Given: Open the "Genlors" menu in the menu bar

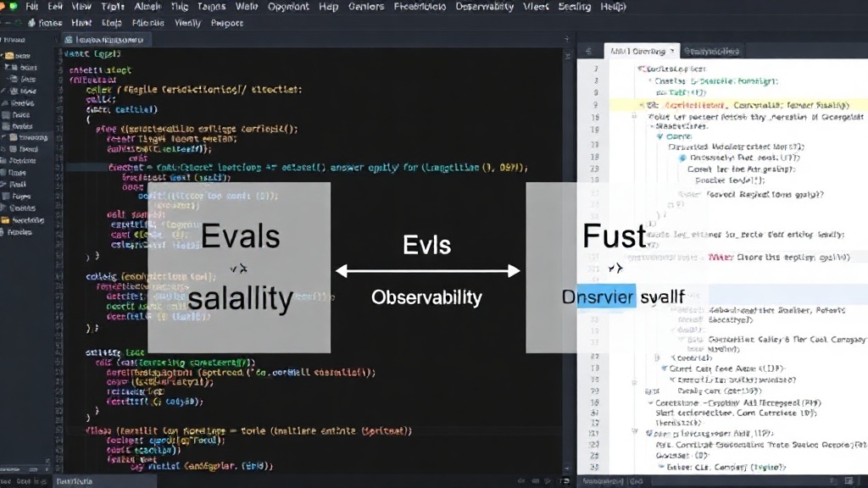Looking at the screenshot, I should tap(366, 7).
